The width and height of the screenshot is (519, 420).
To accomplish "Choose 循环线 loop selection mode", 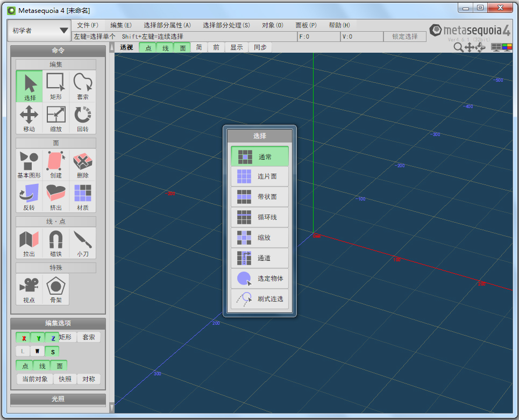I will point(260,217).
